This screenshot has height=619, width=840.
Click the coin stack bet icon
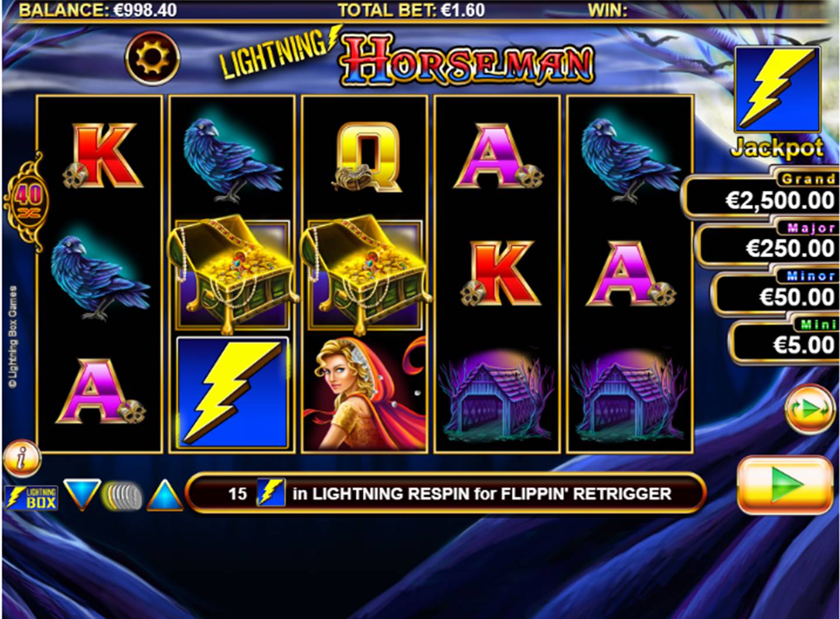[123, 496]
